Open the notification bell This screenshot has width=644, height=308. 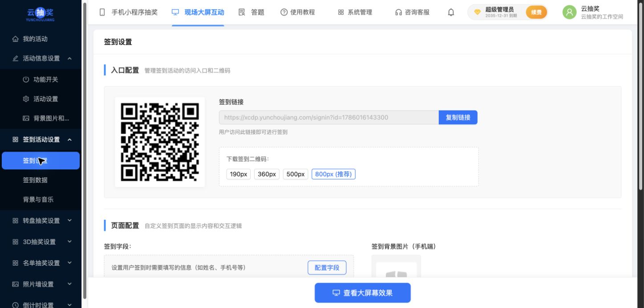click(x=451, y=12)
